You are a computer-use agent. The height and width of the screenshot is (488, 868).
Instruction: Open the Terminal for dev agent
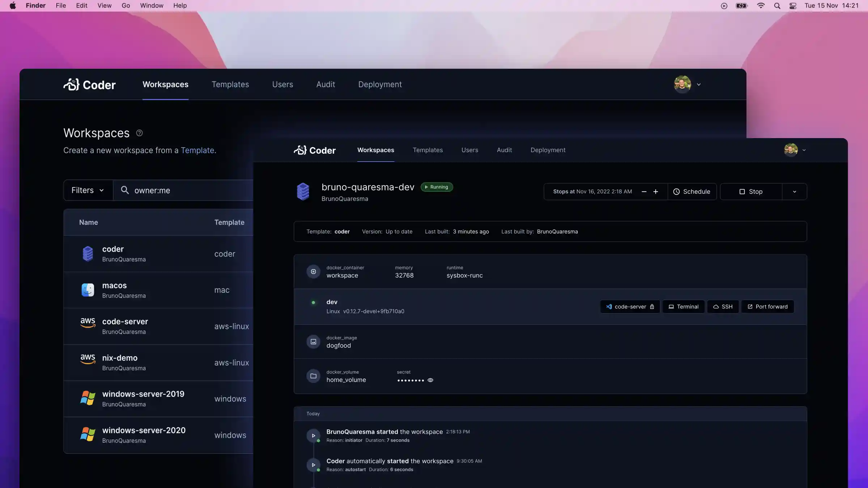(x=683, y=307)
